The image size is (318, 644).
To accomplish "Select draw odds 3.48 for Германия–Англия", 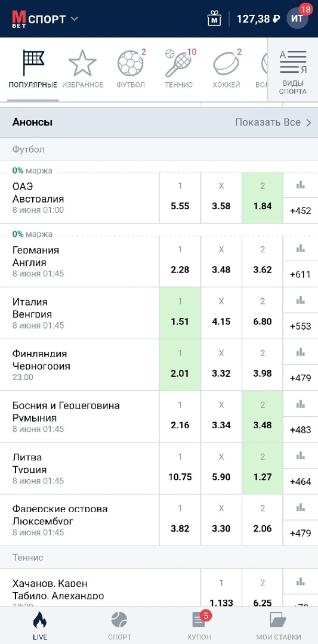I will tap(221, 261).
